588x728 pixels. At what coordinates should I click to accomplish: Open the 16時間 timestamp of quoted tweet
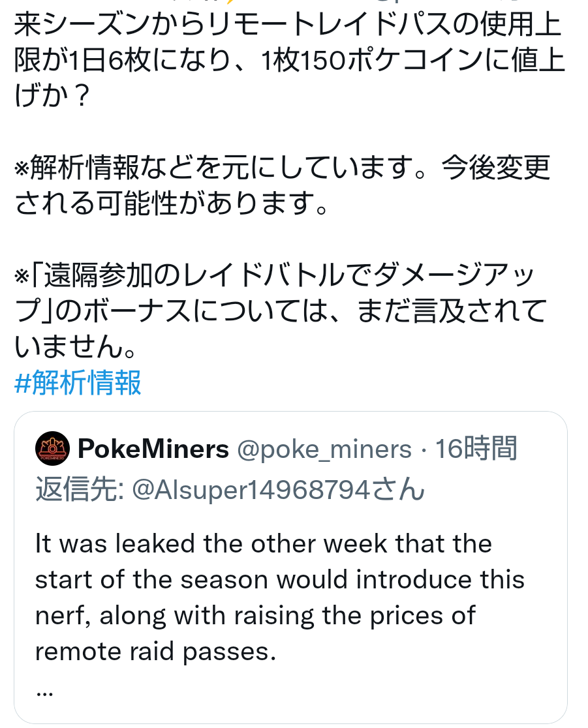tap(476, 449)
